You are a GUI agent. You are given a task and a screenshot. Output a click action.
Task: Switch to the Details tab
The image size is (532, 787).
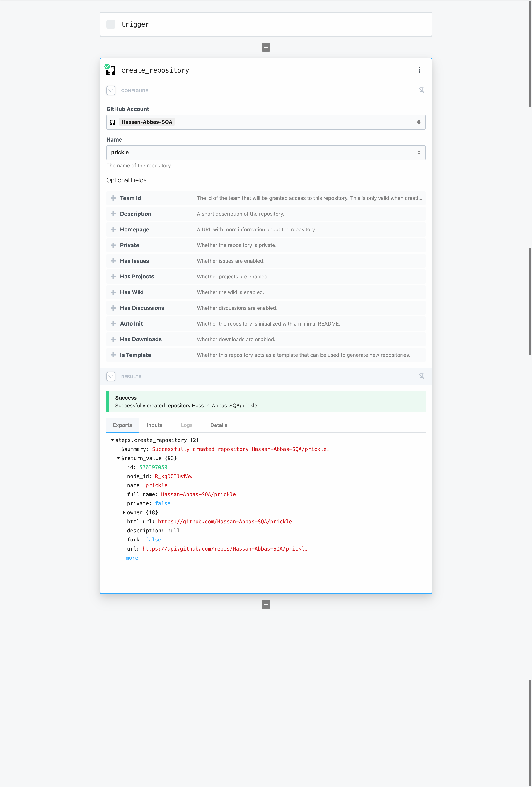click(218, 425)
